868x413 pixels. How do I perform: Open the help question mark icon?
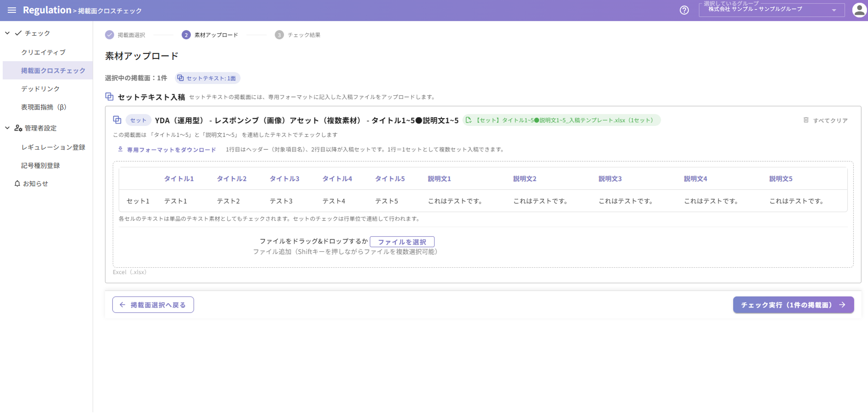pos(684,10)
